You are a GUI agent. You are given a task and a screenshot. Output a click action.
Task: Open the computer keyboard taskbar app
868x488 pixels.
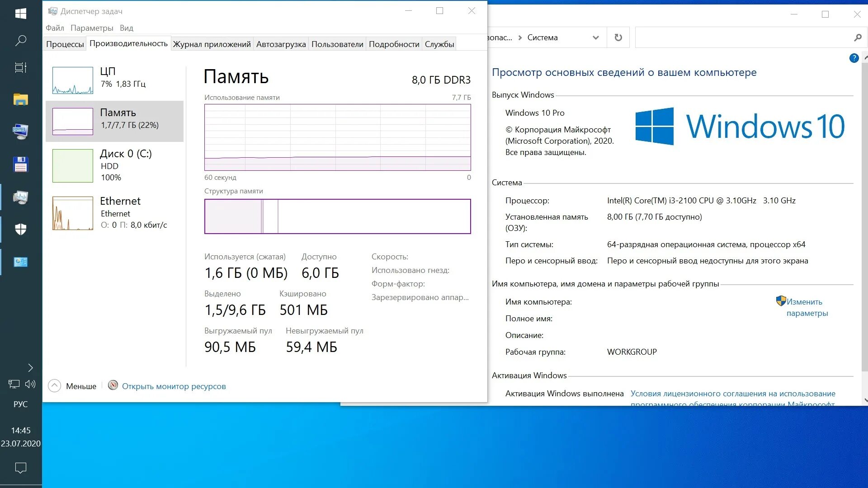pyautogui.click(x=21, y=131)
